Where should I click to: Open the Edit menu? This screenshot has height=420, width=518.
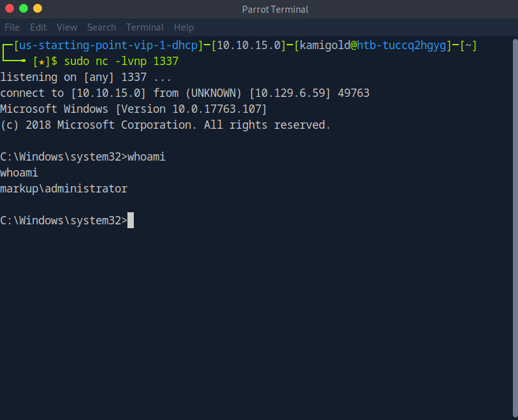[38, 27]
